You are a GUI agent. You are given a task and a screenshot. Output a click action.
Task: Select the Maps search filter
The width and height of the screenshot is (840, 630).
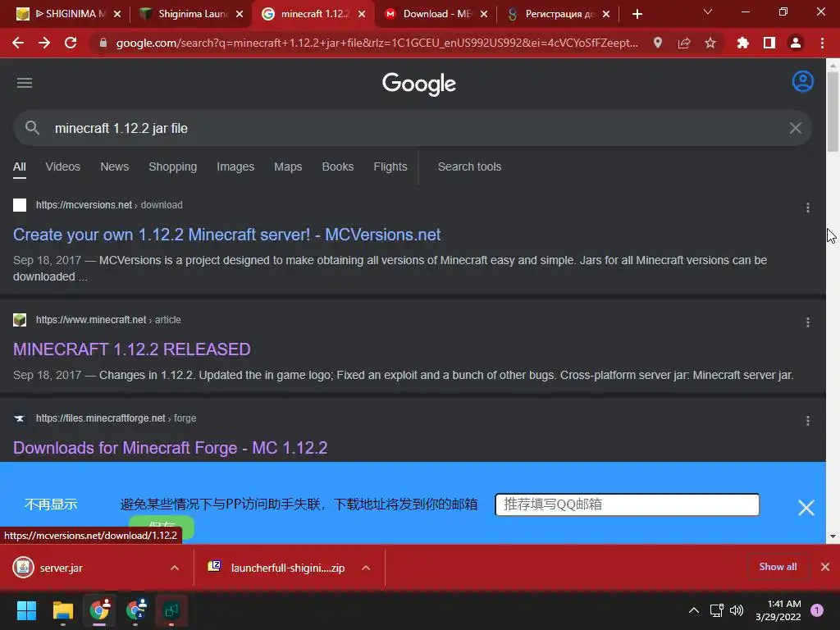[x=288, y=167]
